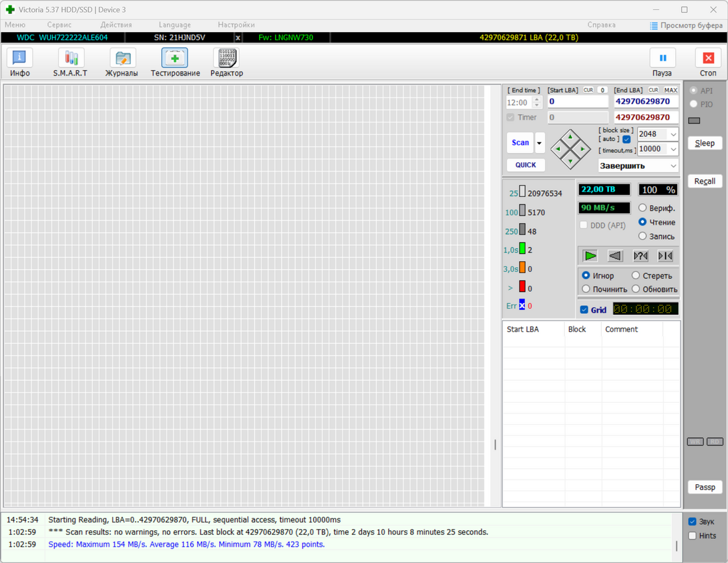Click the QUICK scan button

click(x=526, y=165)
